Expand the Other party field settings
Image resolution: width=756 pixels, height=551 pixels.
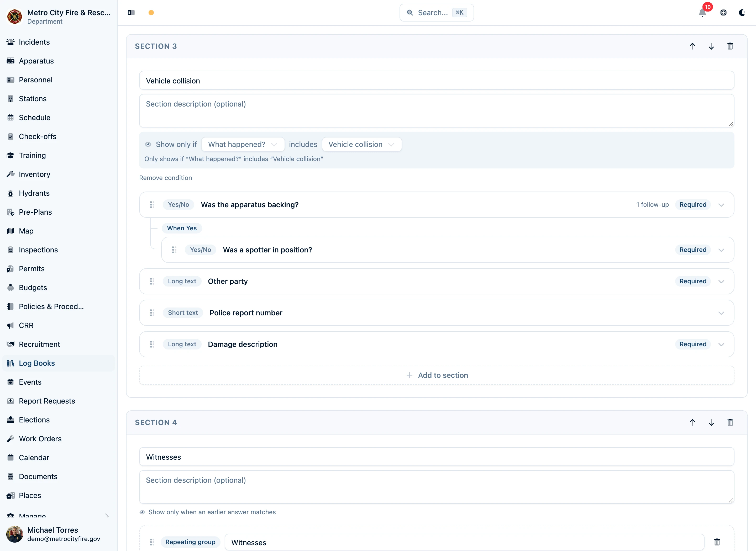click(x=721, y=282)
